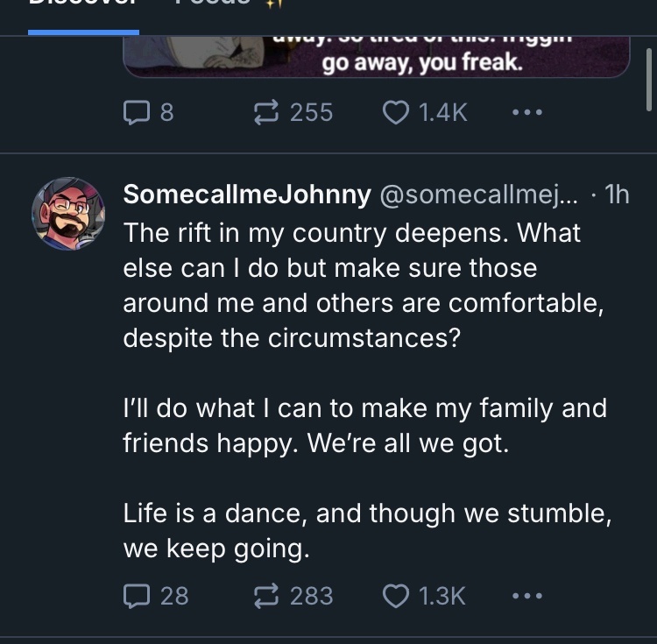Open more options on SomecallmeJohnny's post
Screen dimensions: 657x644
[x=526, y=597]
